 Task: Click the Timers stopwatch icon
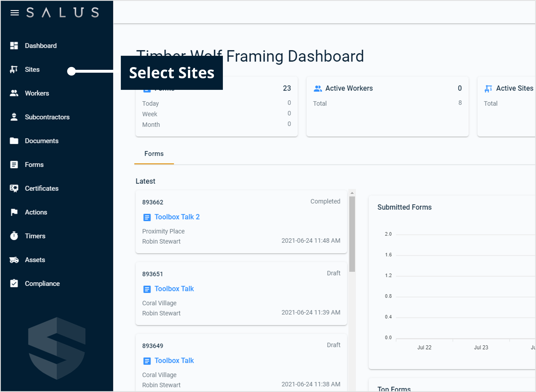tap(14, 236)
